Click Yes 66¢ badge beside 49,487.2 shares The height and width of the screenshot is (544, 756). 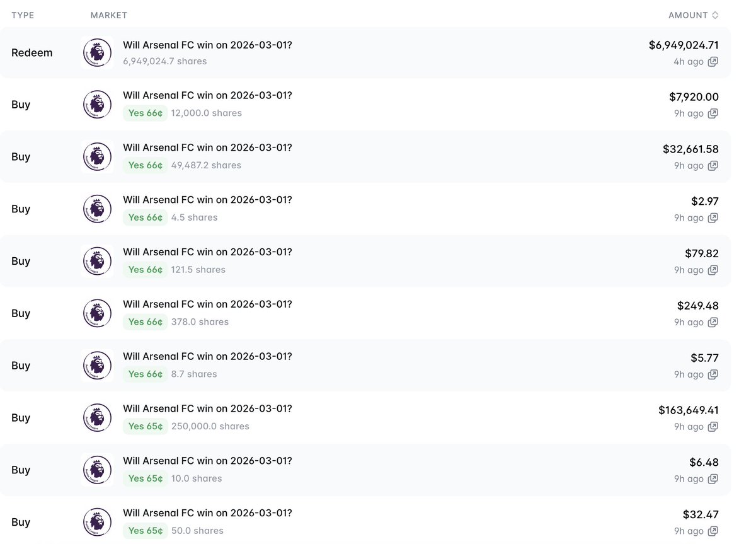[146, 165]
